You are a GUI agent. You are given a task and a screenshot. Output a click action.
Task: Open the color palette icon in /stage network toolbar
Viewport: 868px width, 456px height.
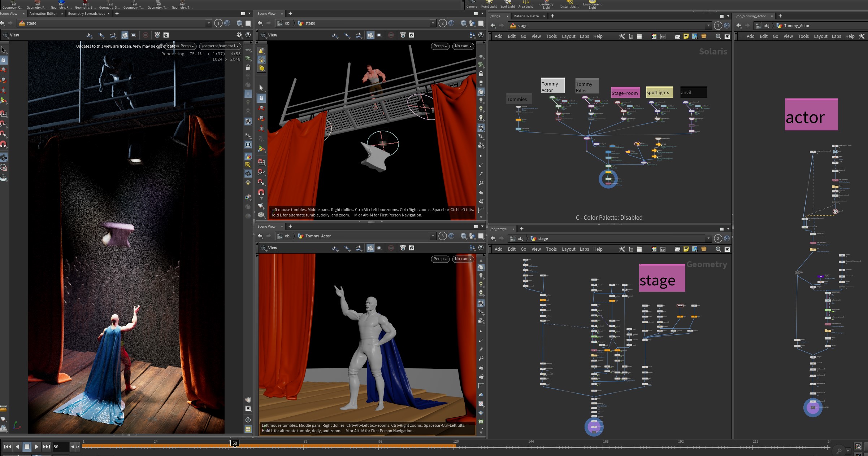pos(654,36)
